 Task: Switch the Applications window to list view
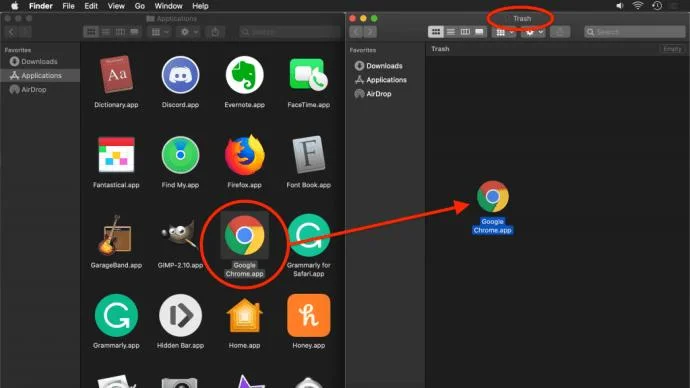coord(106,32)
